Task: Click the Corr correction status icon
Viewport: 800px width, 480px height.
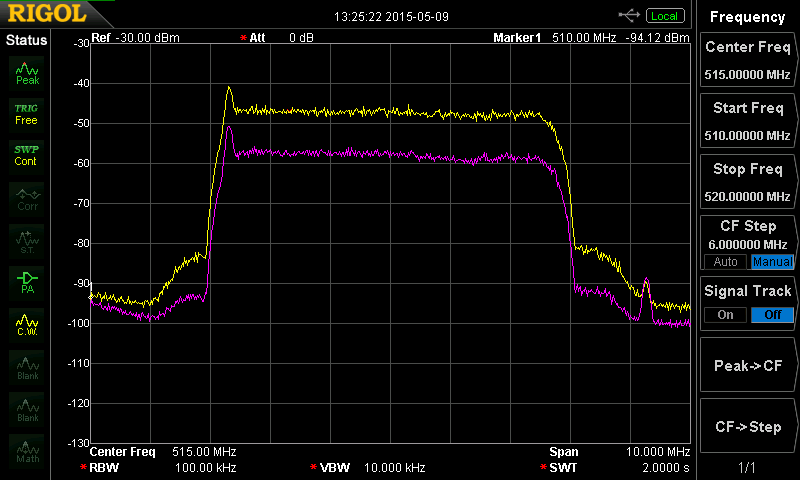Action: (27, 198)
